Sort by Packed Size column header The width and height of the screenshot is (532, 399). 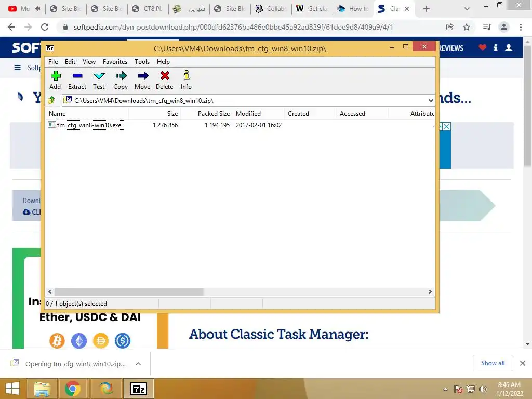(207, 114)
